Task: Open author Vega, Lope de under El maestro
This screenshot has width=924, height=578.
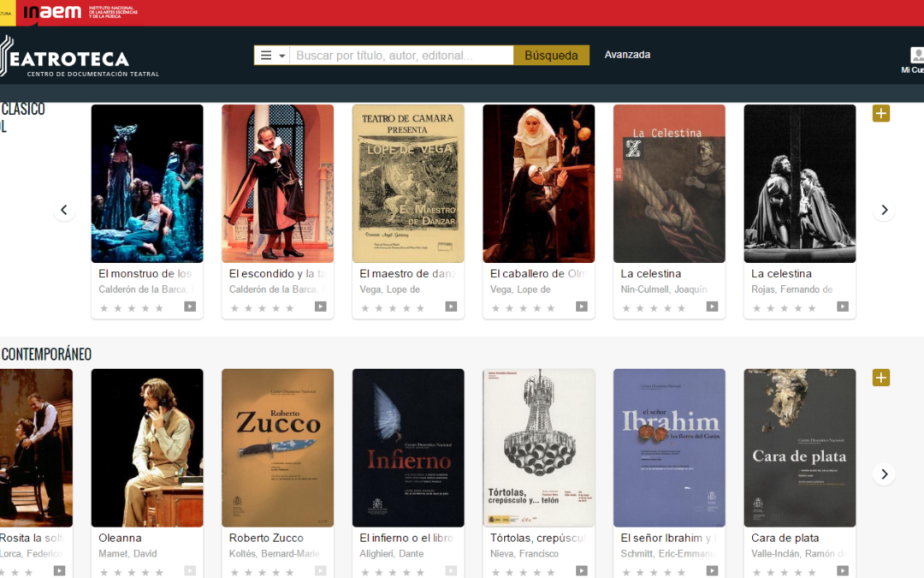Action: tap(389, 289)
